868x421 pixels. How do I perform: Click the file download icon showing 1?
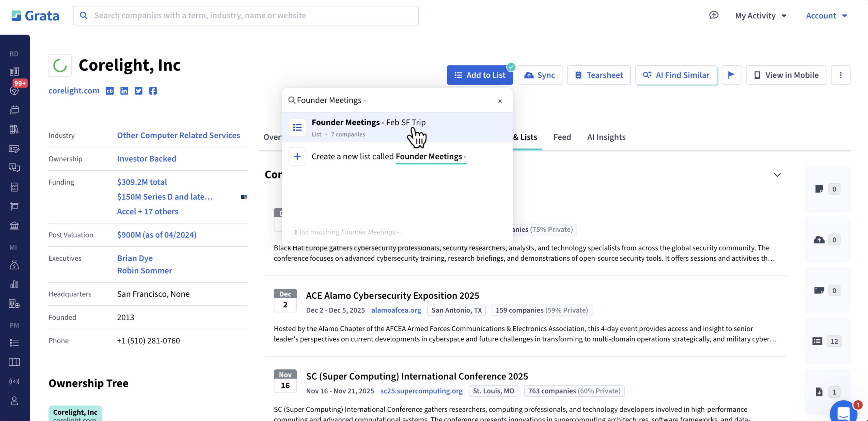[819, 392]
